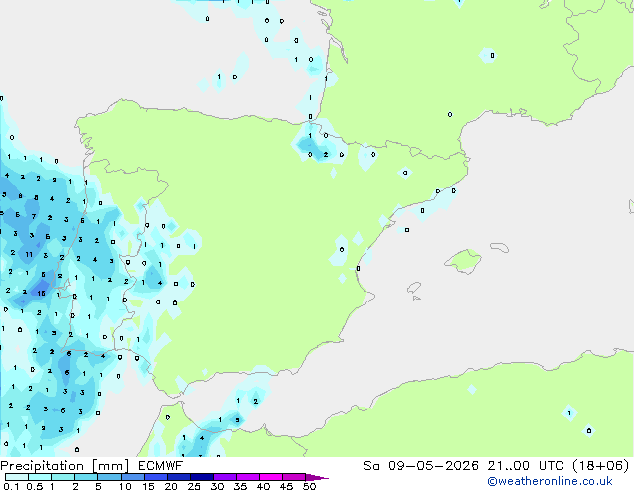The height and width of the screenshot is (490, 634).
Task: Click the 2–5 mm legend color box
Action: pos(86,477)
